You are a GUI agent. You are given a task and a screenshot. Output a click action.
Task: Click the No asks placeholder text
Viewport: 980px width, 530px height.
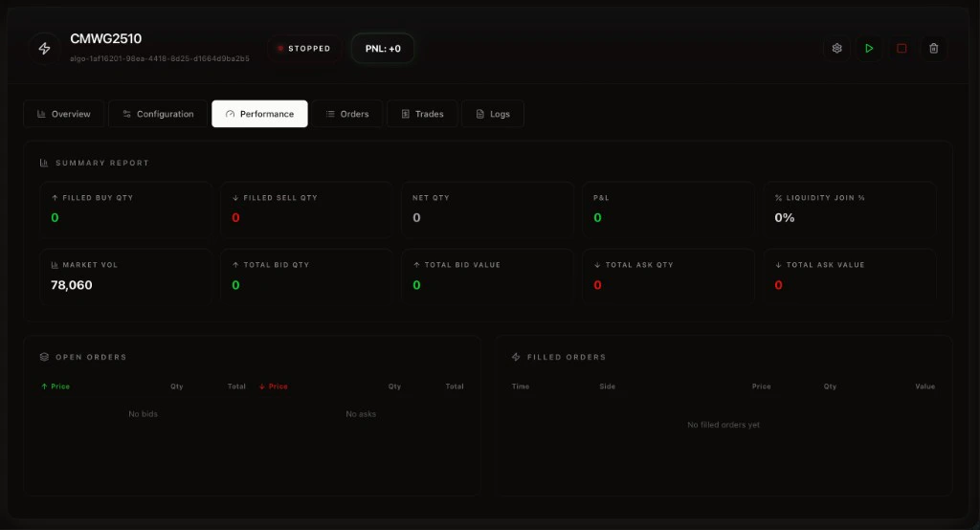click(361, 413)
